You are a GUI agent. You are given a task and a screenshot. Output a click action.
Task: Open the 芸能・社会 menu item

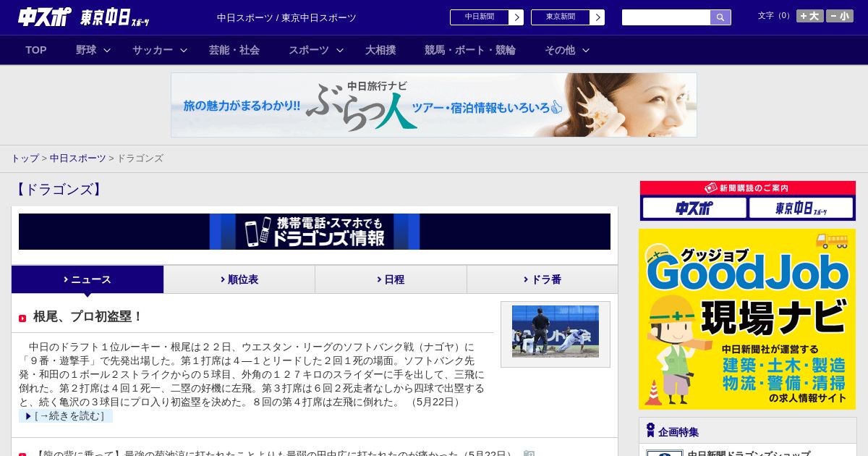[234, 50]
